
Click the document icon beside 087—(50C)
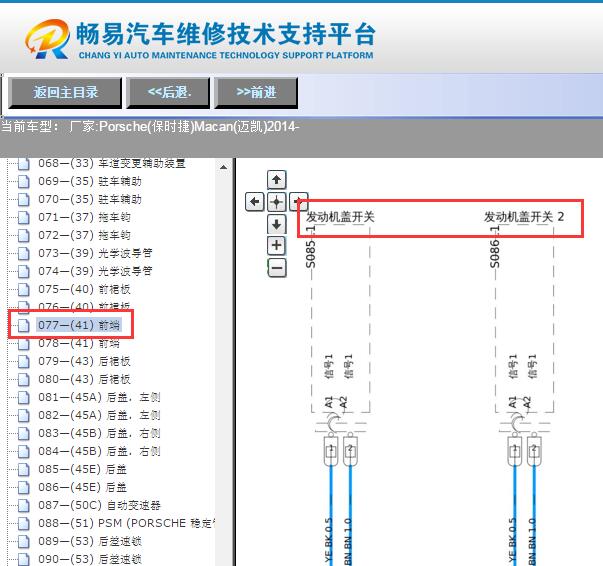[23, 506]
